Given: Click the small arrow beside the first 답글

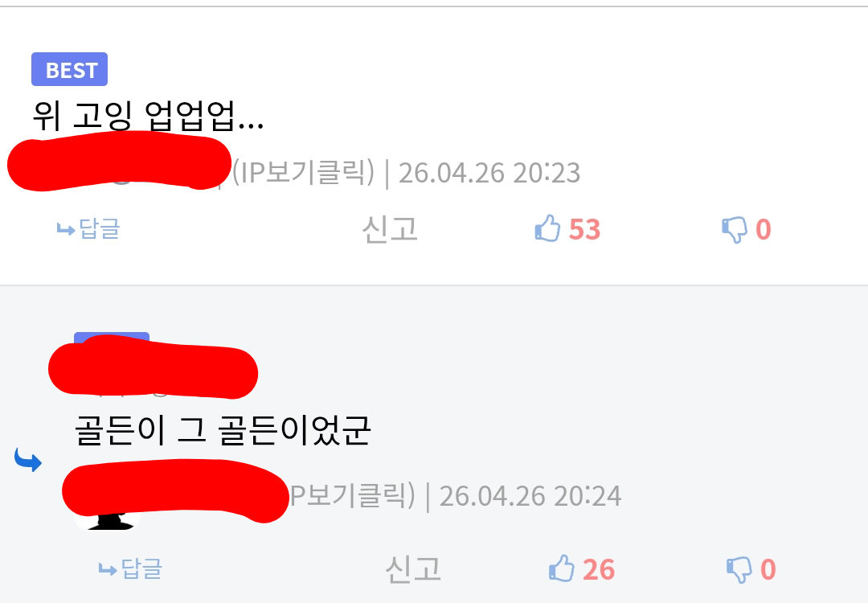Looking at the screenshot, I should (66, 229).
